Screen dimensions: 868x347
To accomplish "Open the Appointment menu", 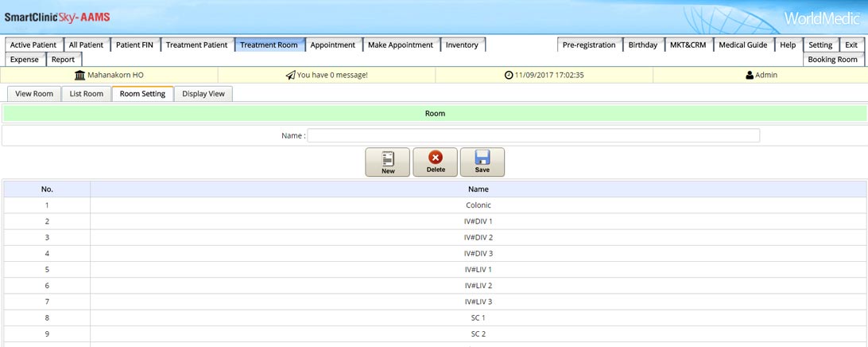I will (332, 45).
